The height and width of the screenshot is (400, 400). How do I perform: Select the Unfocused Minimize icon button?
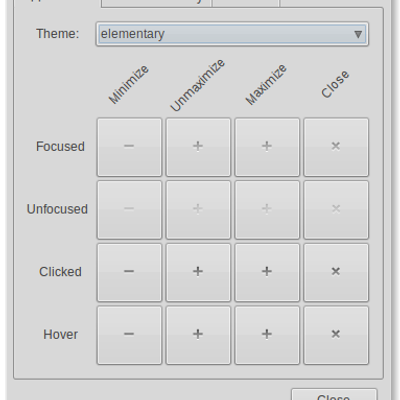coord(129,210)
